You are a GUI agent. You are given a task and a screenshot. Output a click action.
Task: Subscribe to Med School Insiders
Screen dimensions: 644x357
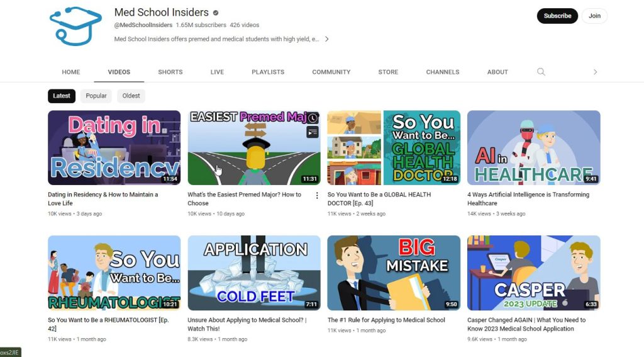click(557, 16)
